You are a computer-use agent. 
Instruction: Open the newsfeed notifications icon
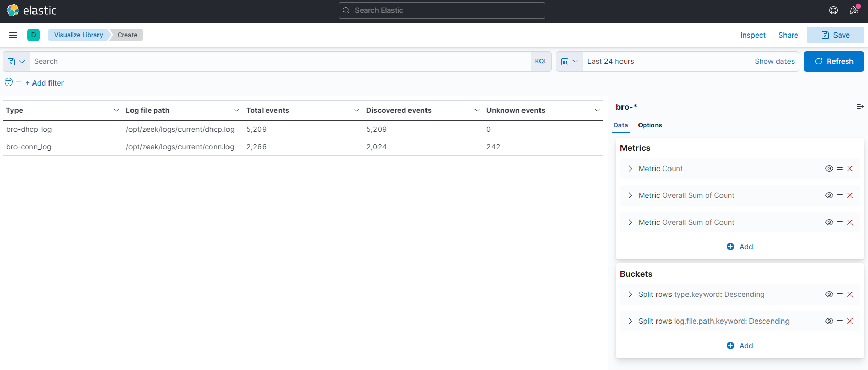[x=854, y=10]
